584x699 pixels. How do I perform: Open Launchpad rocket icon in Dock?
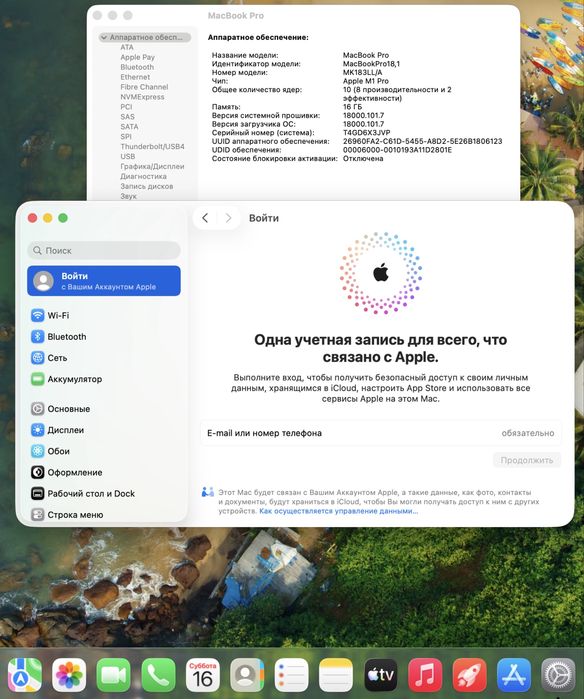[469, 675]
